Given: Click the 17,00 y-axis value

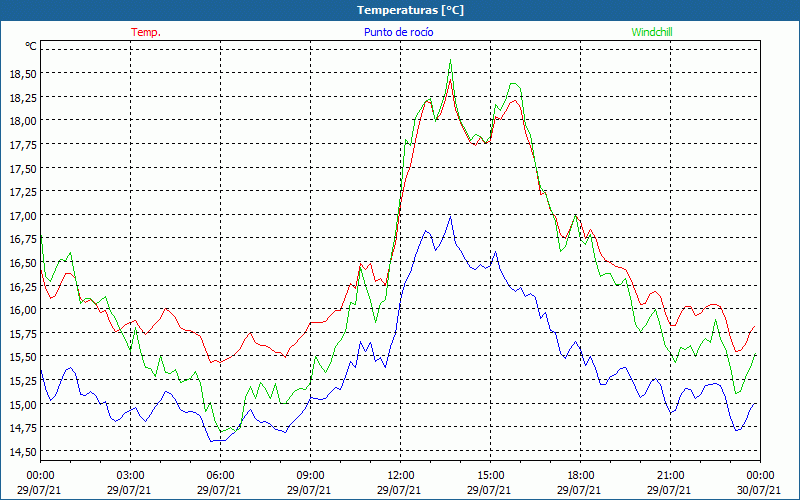Looking at the screenshot, I should pos(23,215).
